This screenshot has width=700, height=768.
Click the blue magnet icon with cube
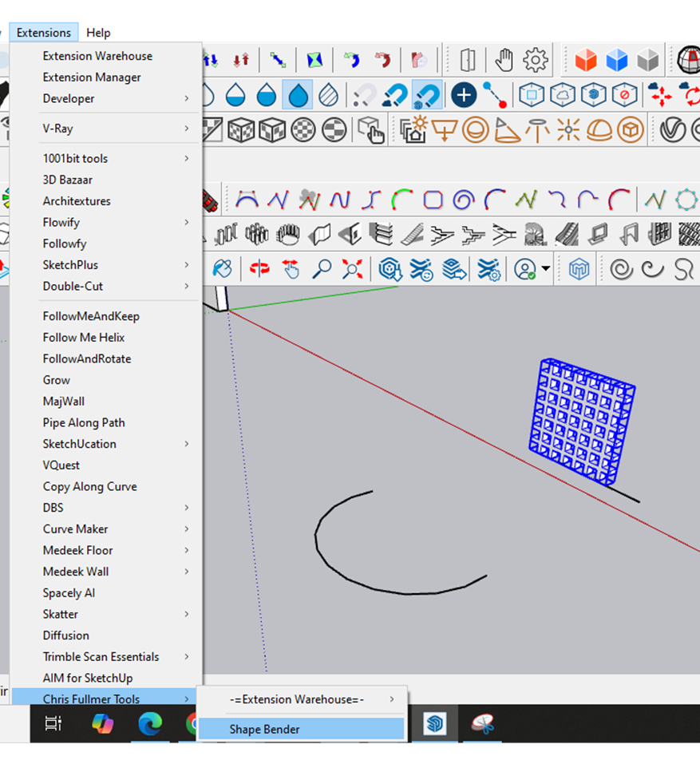pyautogui.click(x=427, y=95)
